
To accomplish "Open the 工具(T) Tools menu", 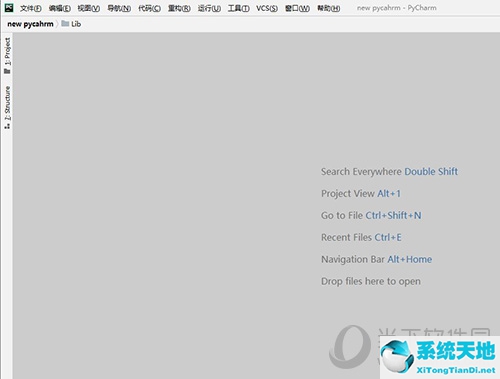I will 239,8.
